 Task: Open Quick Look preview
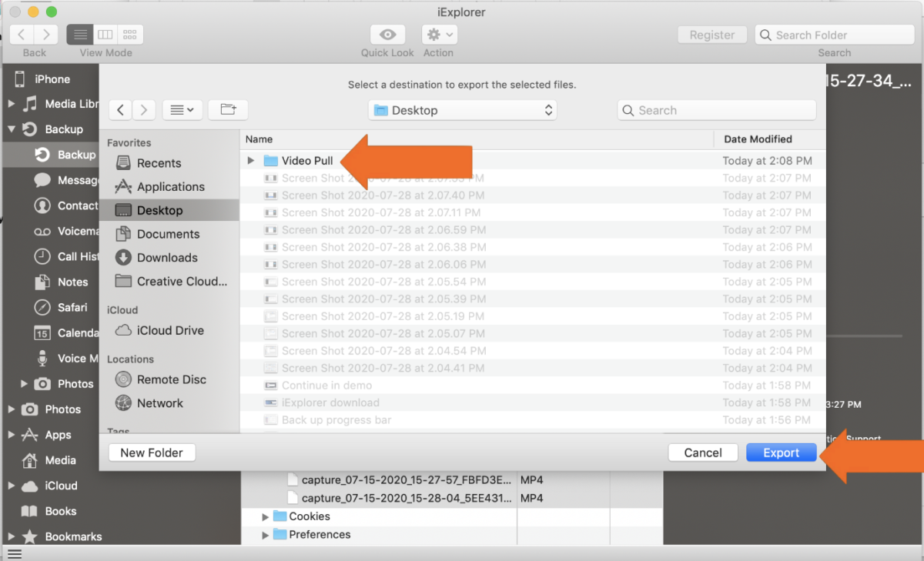(x=387, y=35)
